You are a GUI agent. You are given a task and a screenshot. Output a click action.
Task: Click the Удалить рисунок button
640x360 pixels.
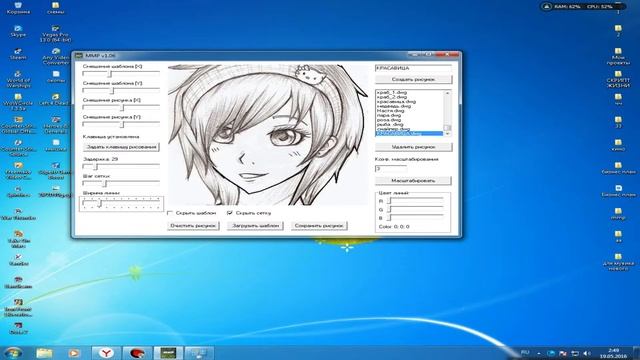(x=413, y=147)
